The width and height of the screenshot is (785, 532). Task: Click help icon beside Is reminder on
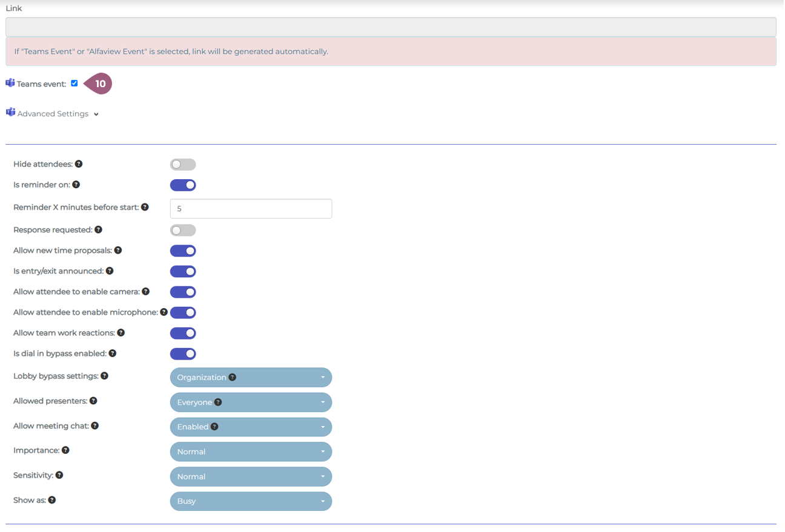76,185
